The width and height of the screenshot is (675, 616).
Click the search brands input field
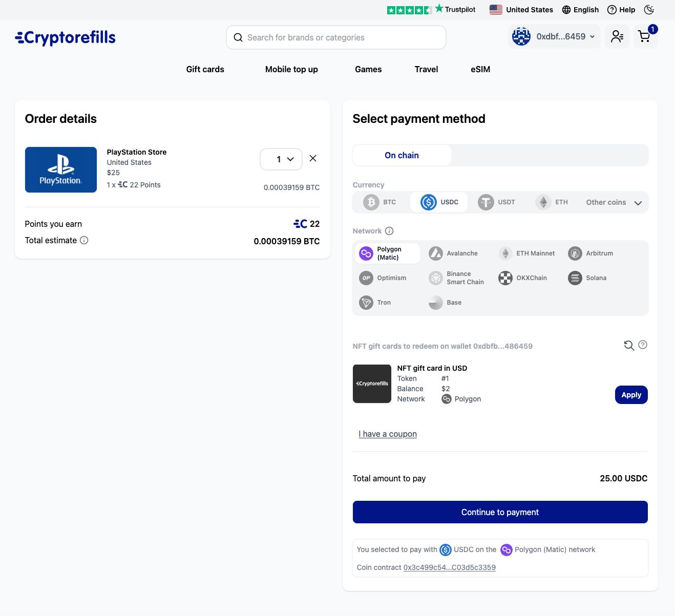point(335,37)
